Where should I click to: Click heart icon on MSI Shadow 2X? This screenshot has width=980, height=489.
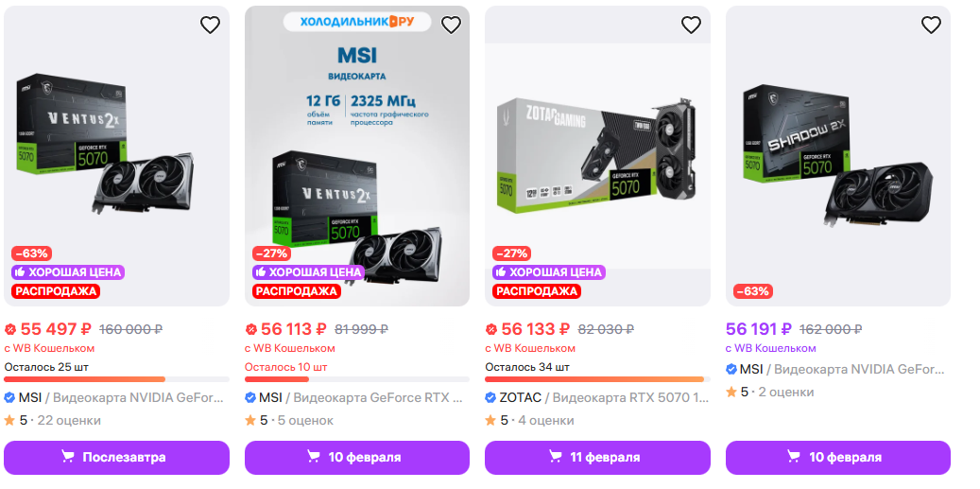pos(931,26)
